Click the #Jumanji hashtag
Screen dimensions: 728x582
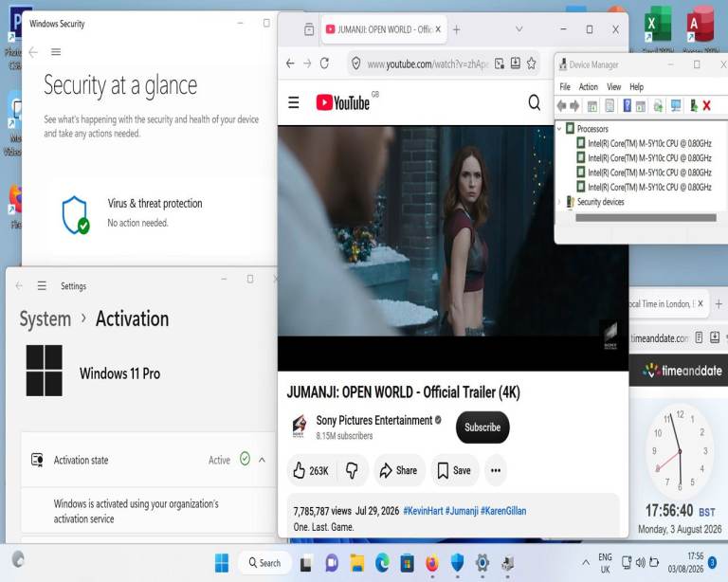point(462,511)
